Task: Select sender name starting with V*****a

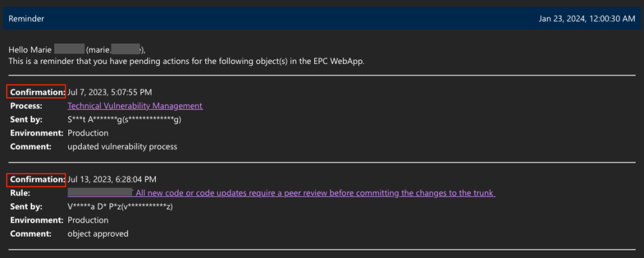Action: pos(120,206)
